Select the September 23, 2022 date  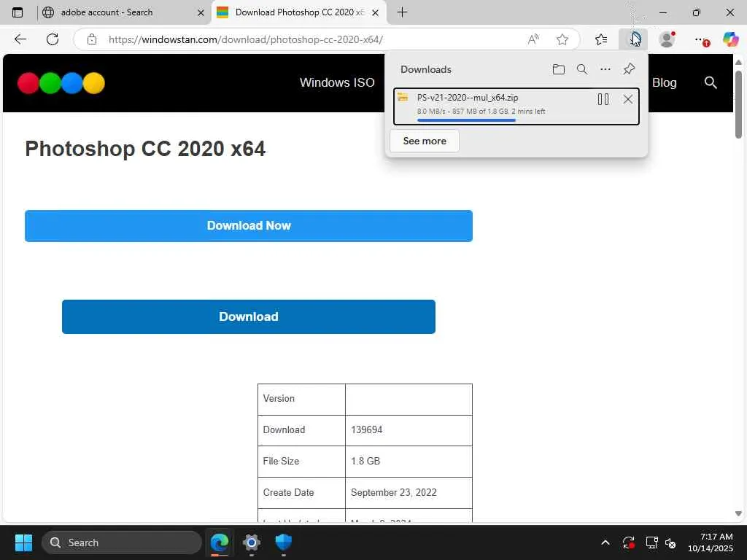[393, 493]
